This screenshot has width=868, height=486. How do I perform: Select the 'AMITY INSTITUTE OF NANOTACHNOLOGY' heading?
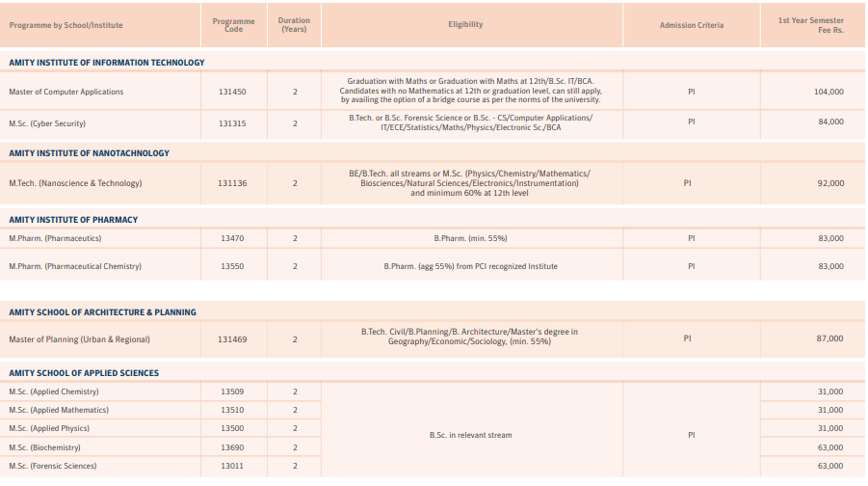(x=90, y=153)
